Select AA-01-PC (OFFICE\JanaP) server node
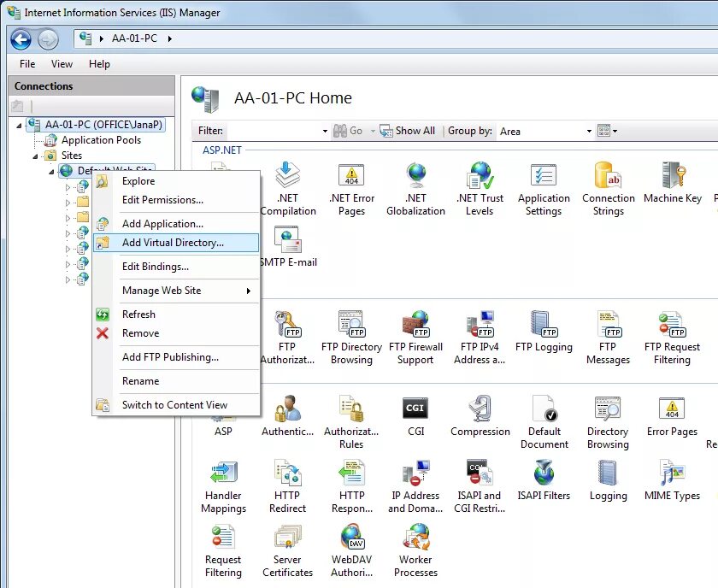Screen dimensions: 718x588 point(96,125)
